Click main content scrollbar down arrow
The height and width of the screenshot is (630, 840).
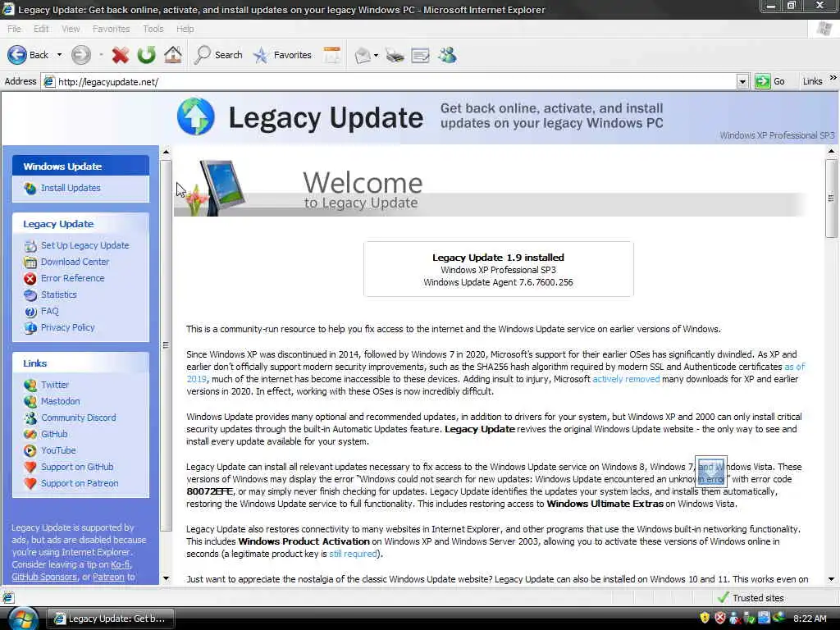click(x=831, y=579)
